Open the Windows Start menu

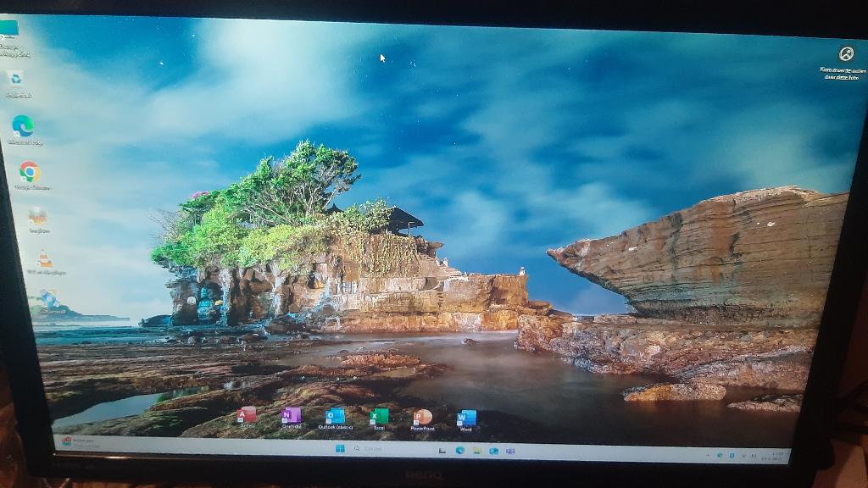340,448
